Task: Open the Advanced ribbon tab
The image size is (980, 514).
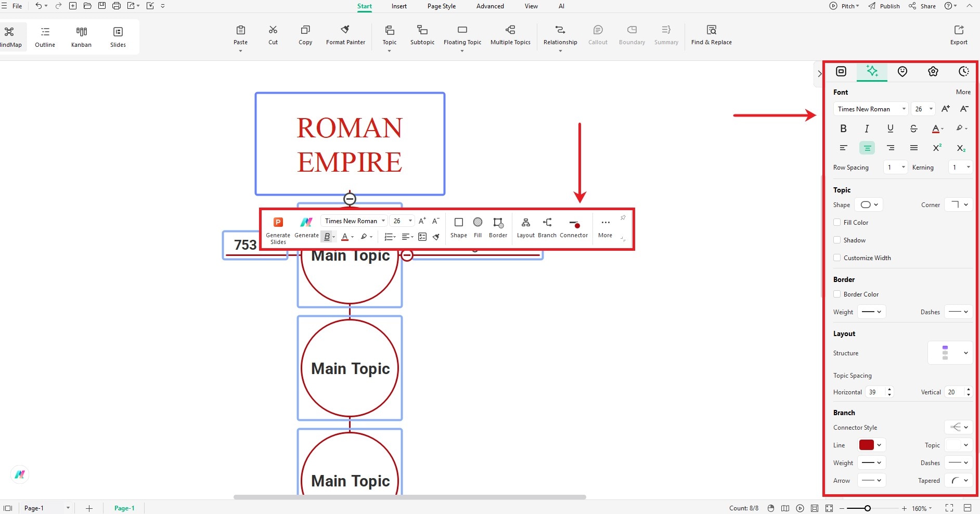Action: (490, 6)
